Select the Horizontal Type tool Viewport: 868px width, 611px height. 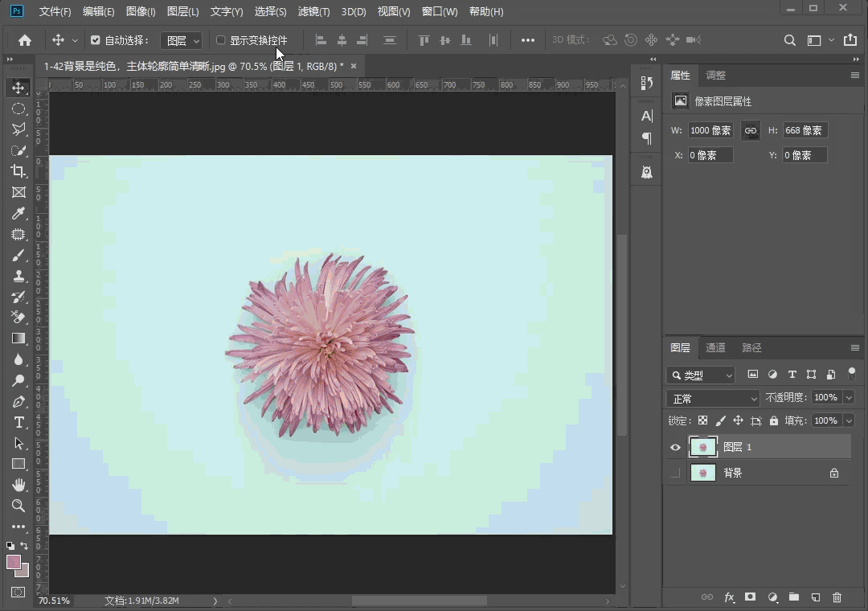pyautogui.click(x=18, y=422)
